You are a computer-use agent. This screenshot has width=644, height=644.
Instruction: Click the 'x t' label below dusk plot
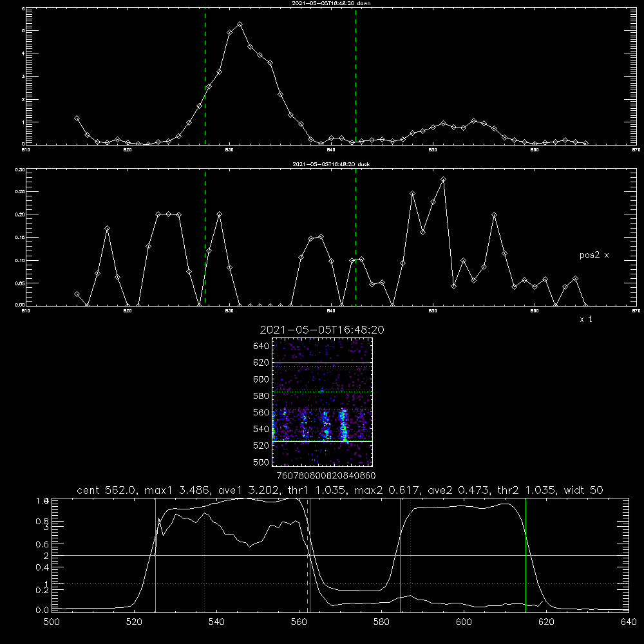coord(585,319)
